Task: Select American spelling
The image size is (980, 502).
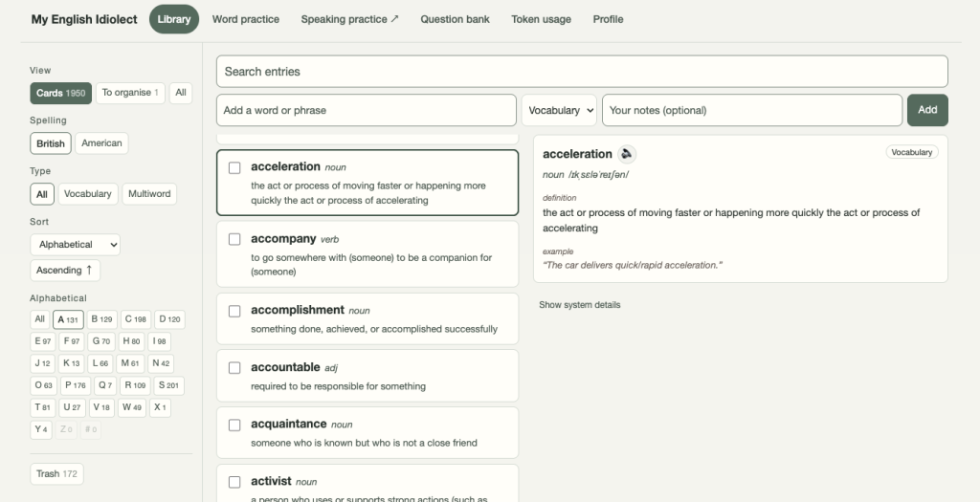Action: (x=101, y=143)
